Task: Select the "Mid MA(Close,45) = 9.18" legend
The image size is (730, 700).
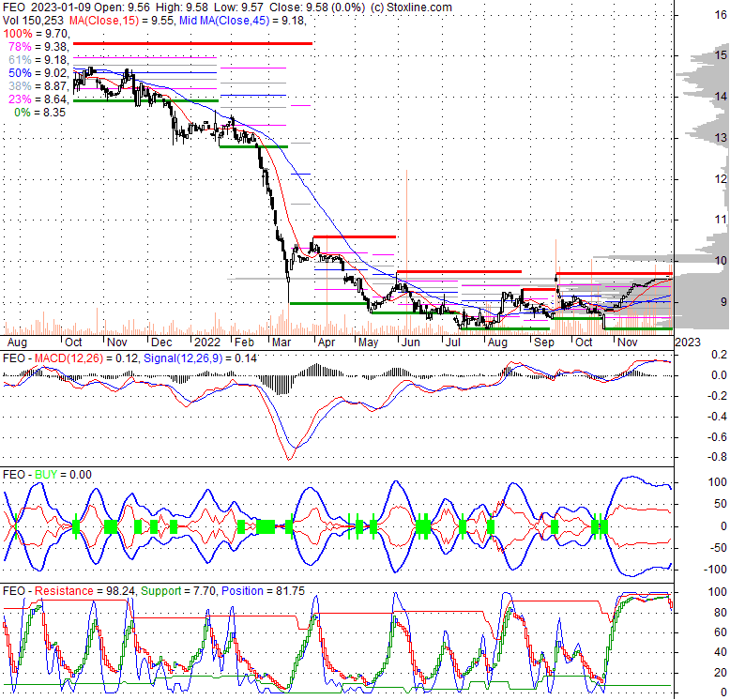Action: 243,21
